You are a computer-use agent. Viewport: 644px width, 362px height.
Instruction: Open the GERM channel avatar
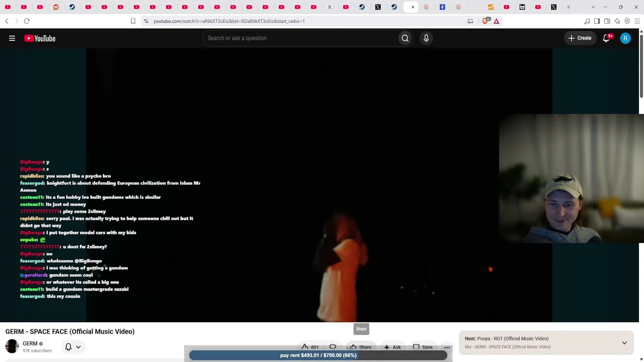point(12,346)
